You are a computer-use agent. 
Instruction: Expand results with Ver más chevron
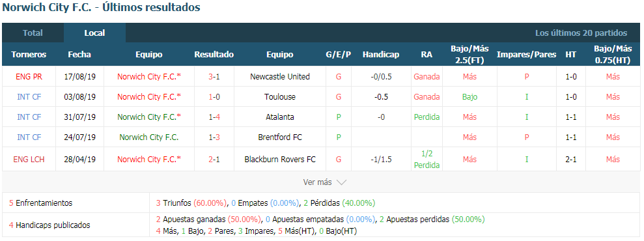325,182
